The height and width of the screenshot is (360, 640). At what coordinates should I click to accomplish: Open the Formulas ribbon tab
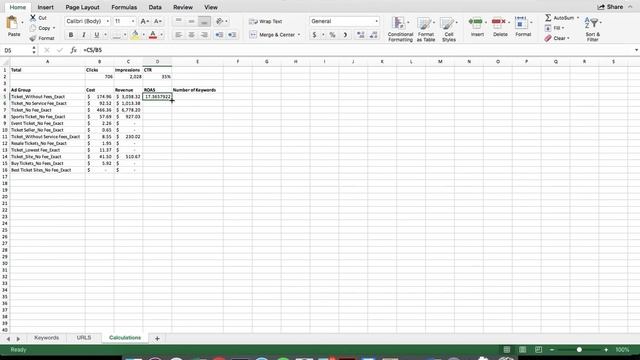point(124,7)
